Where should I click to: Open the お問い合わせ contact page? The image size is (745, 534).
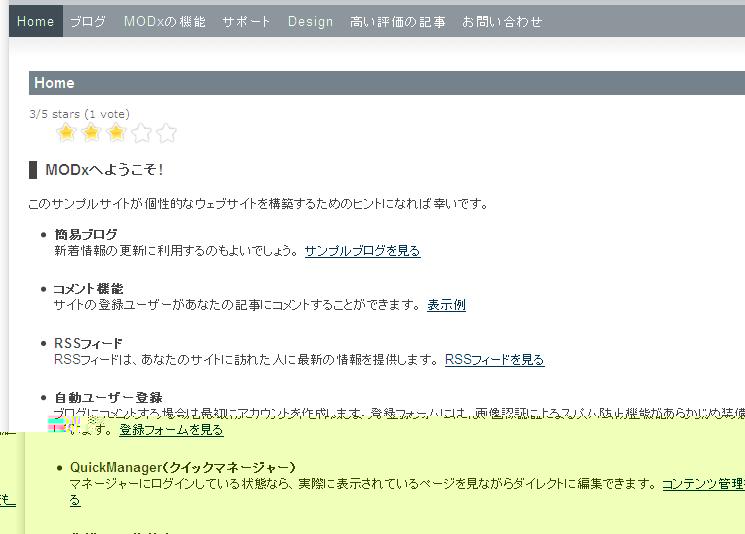[x=502, y=21]
